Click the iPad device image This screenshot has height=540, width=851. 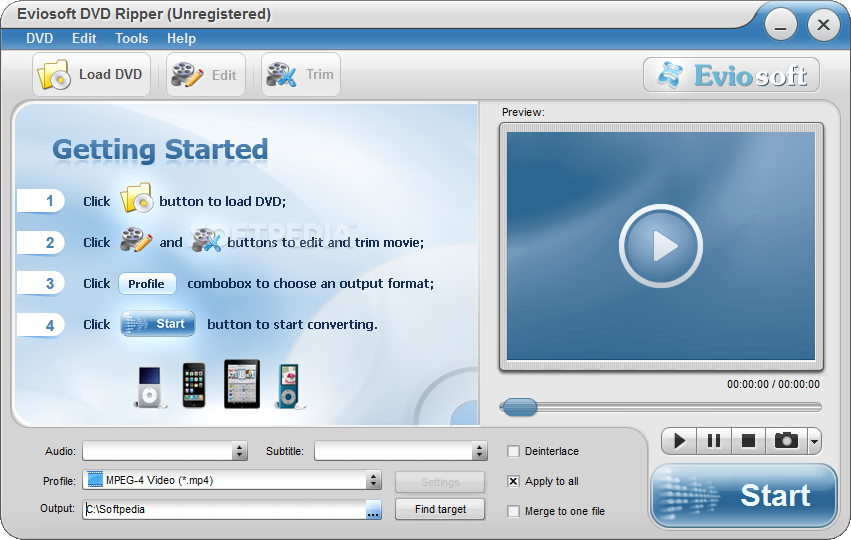click(x=242, y=384)
